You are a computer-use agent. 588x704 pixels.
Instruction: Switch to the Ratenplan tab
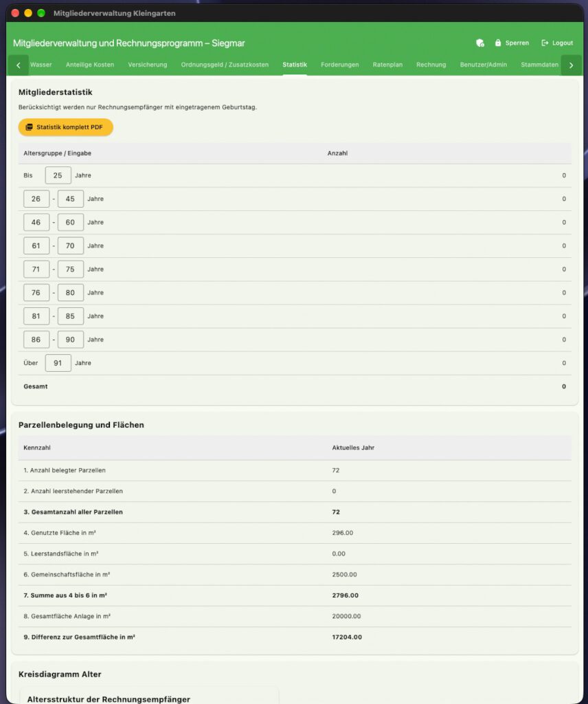pyautogui.click(x=387, y=65)
